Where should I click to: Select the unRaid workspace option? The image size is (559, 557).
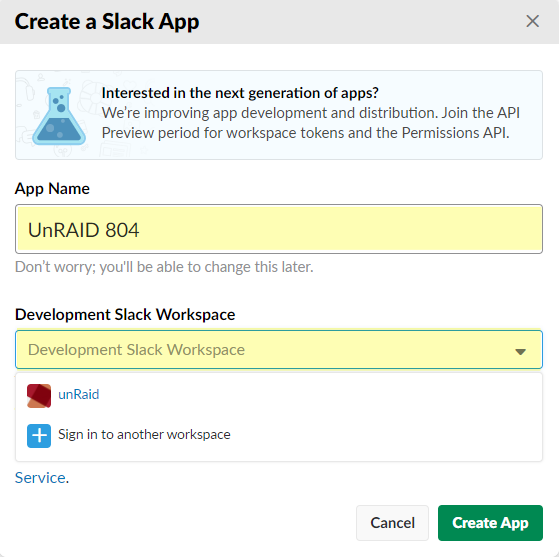tap(279, 395)
